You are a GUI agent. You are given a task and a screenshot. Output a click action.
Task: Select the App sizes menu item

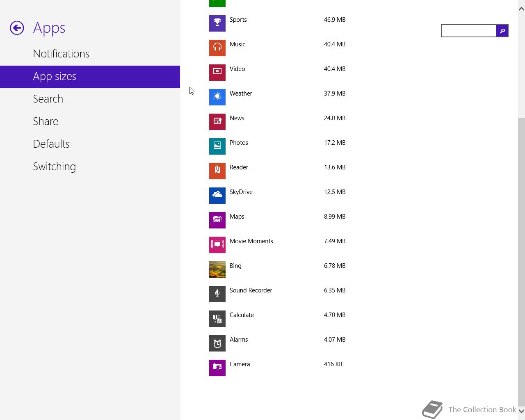point(90,77)
